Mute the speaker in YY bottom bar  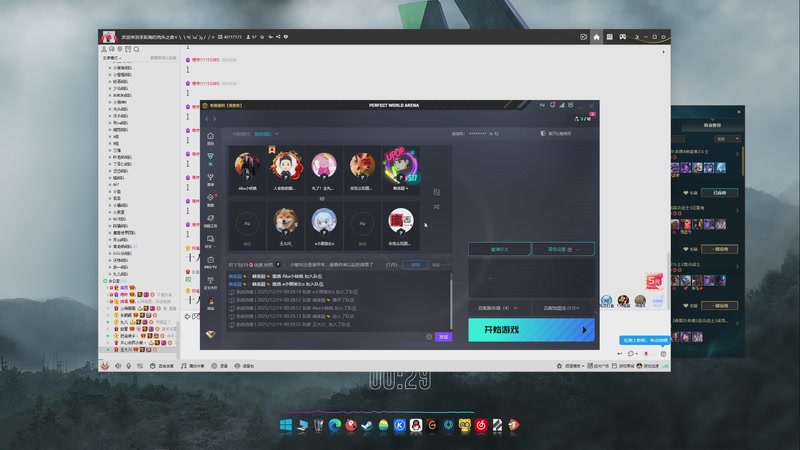point(118,366)
